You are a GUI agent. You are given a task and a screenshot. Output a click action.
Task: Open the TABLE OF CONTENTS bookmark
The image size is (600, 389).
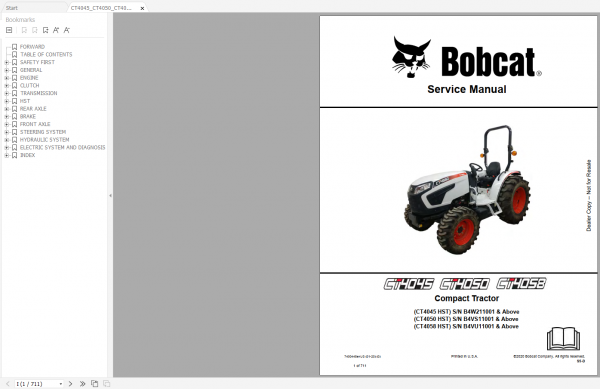click(x=46, y=54)
